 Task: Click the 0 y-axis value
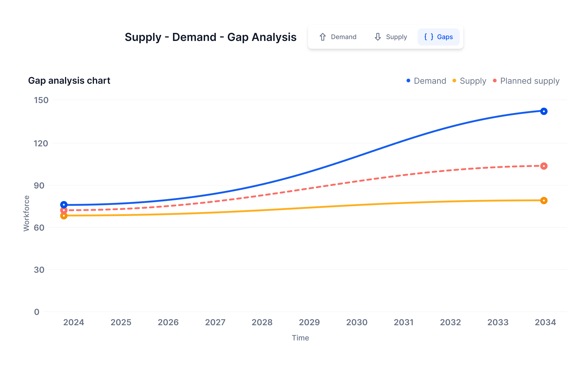click(37, 312)
